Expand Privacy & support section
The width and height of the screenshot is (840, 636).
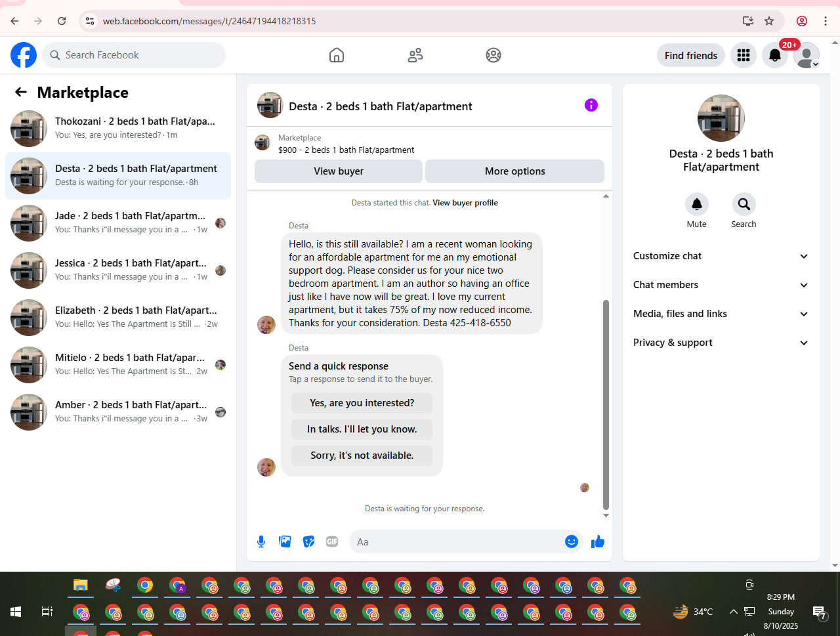point(721,343)
